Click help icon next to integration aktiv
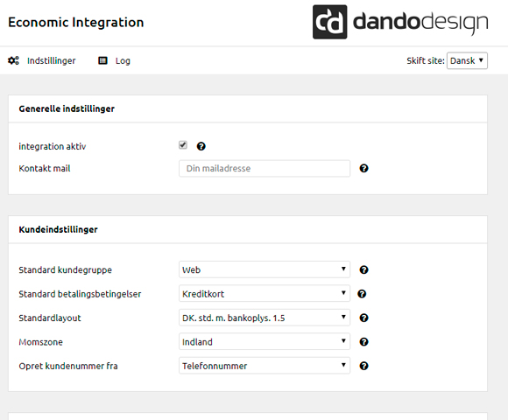 point(201,146)
